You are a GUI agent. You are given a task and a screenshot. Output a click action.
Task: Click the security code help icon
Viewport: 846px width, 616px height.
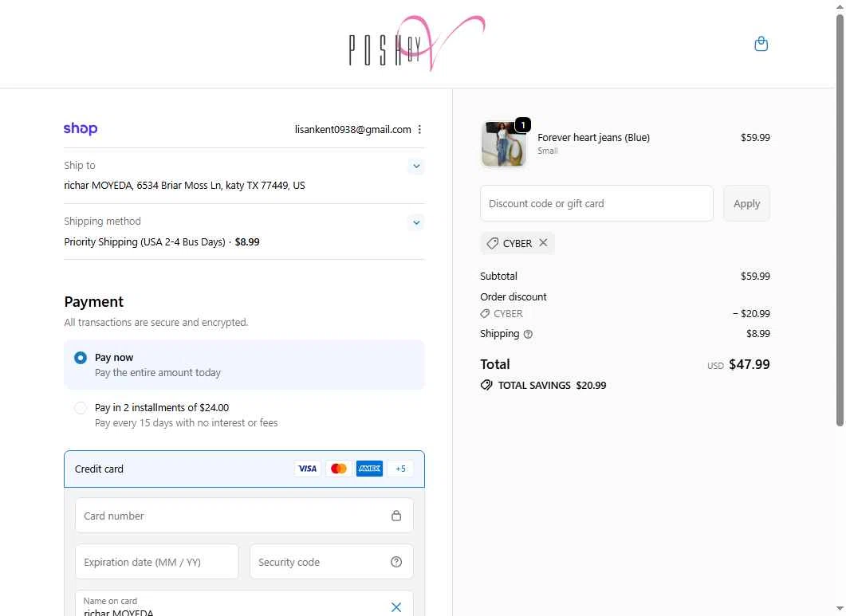point(396,562)
